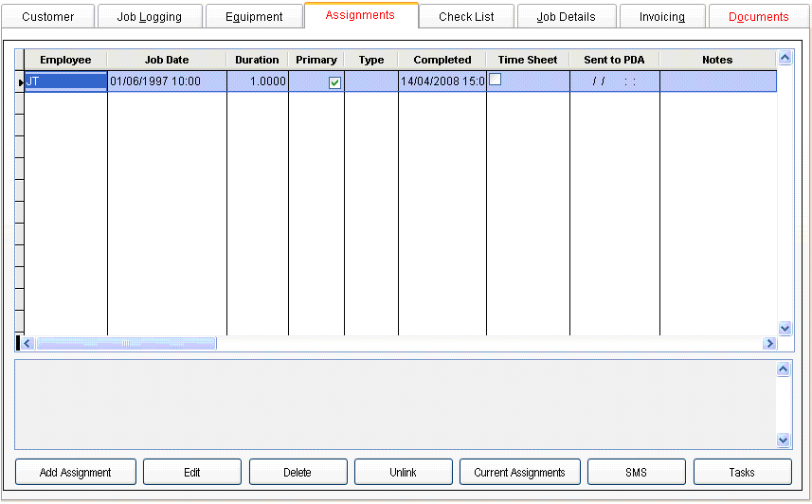Toggle the Primary checkbox for JT
812x504 pixels.
(x=334, y=82)
